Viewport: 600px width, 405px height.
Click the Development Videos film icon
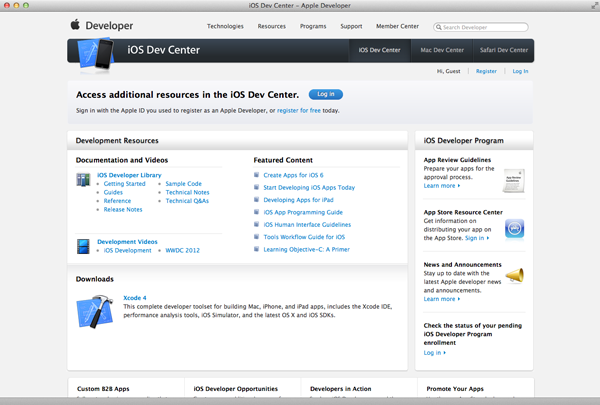(x=83, y=246)
